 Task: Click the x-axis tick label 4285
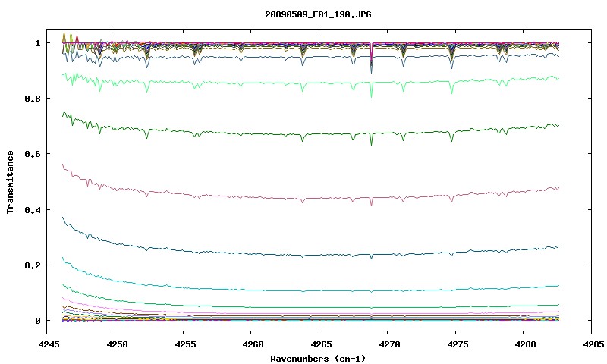pyautogui.click(x=593, y=344)
